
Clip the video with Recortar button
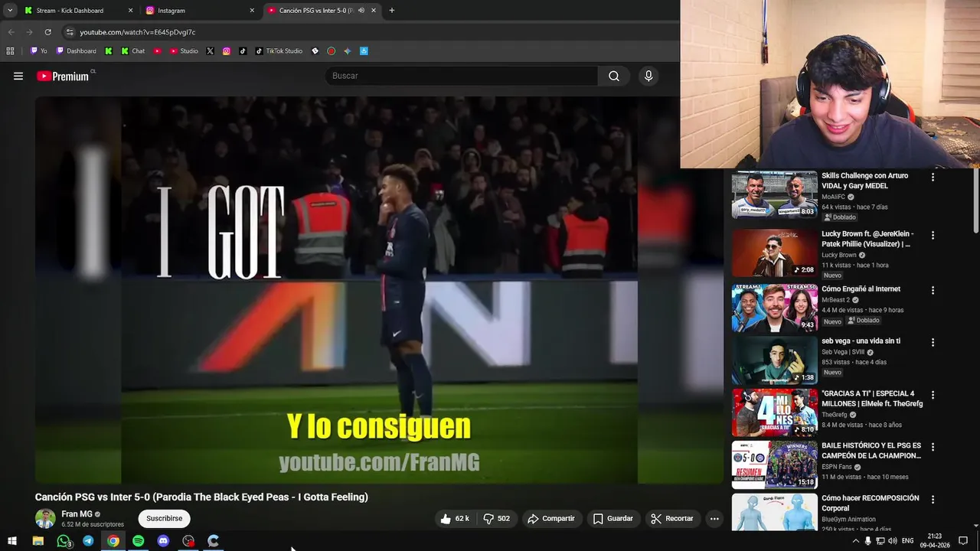pyautogui.click(x=672, y=518)
